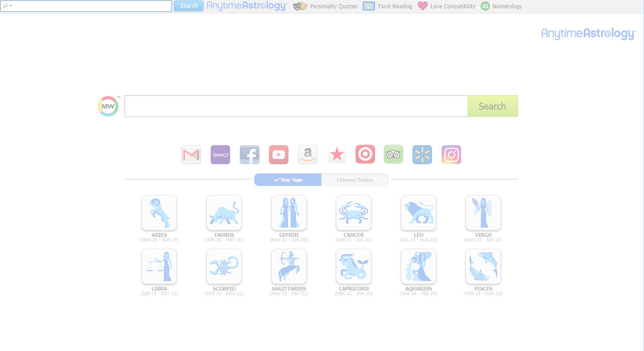Open the toolbar search magnifier dropdown

point(7,6)
